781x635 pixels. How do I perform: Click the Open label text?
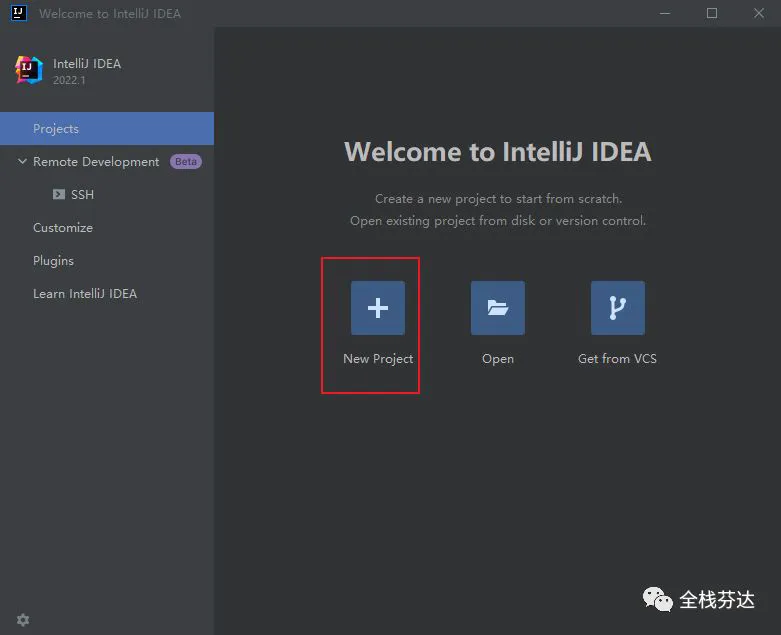498,359
